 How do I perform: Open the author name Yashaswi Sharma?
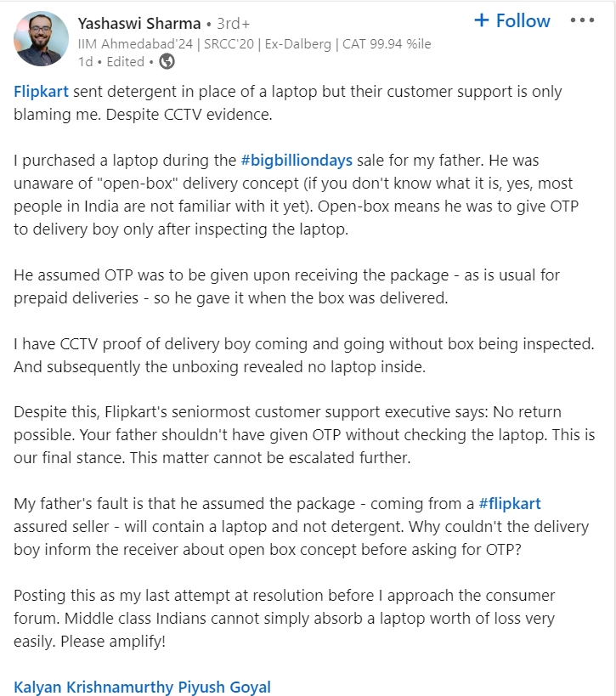(x=138, y=23)
